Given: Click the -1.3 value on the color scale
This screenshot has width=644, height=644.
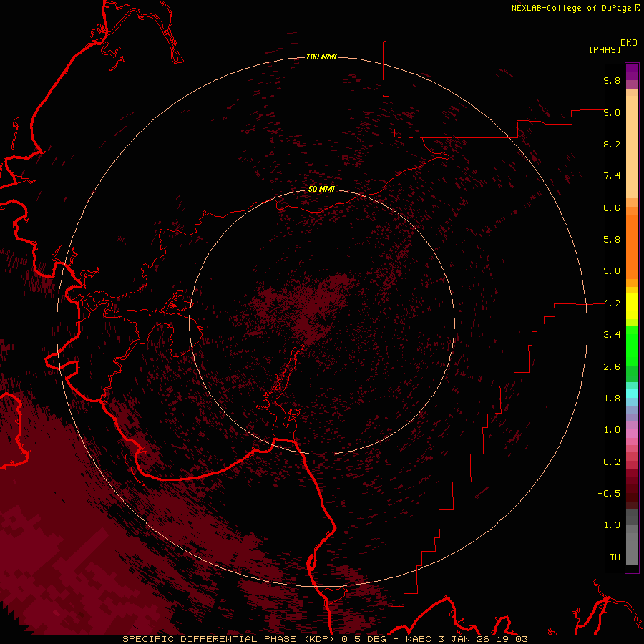Looking at the screenshot, I should click(609, 525).
